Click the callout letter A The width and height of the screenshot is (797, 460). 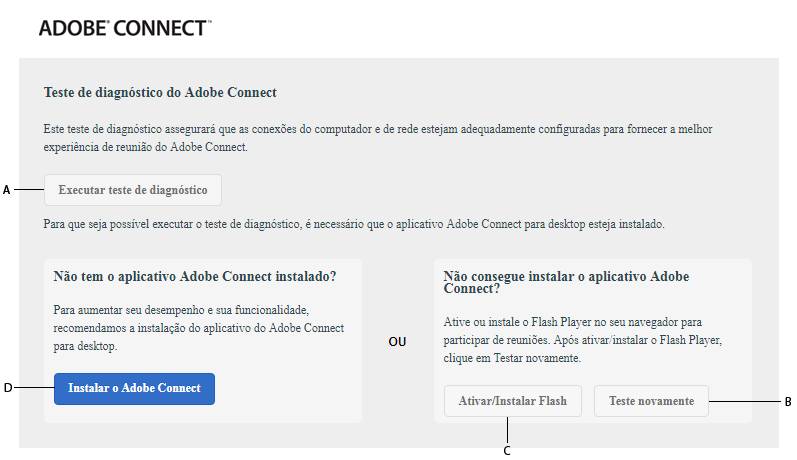pyautogui.click(x=7, y=190)
